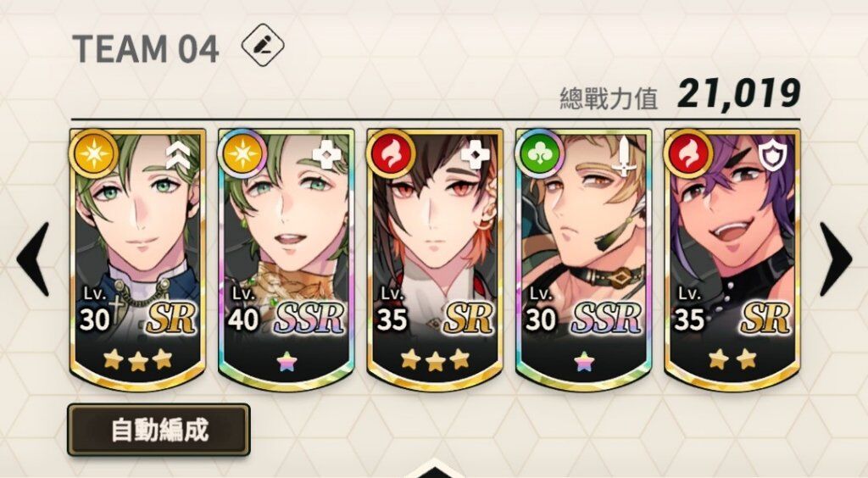The height and width of the screenshot is (478, 868).
Task: Click the double-chevron role icon on first card
Action: click(178, 155)
